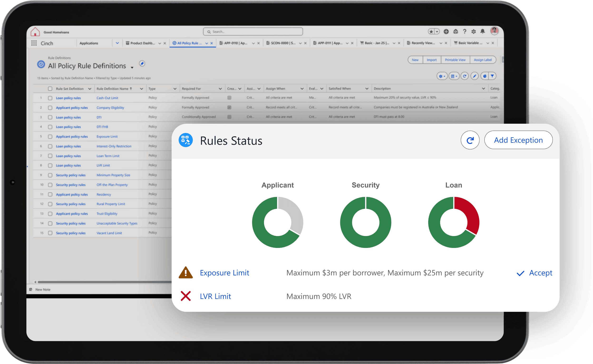The image size is (593, 364).
Task: Click the horizontal scrollbar under the table
Action: [104, 282]
